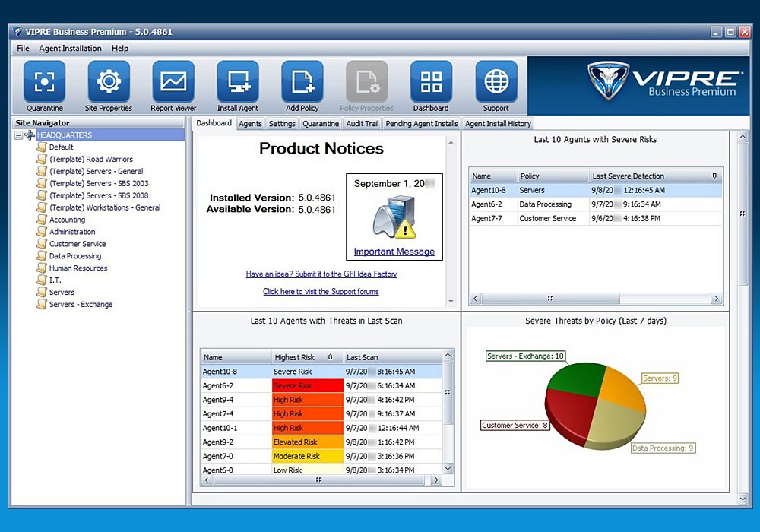Click the grayed Policy Properties icon

366,81
